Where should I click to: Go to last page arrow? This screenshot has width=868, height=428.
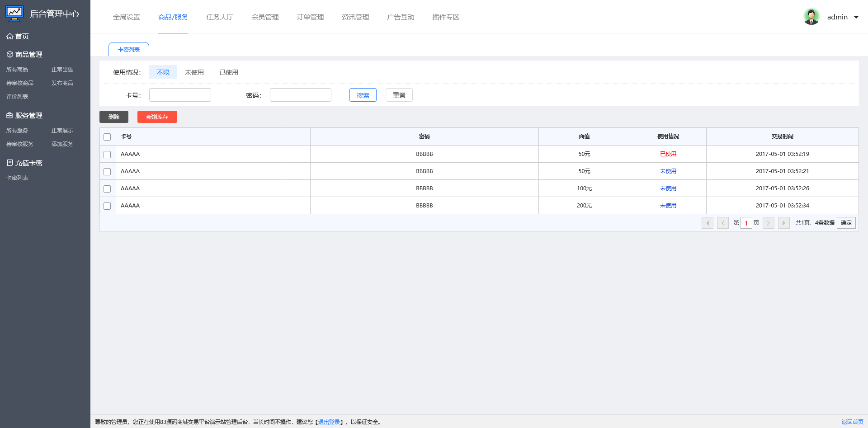click(x=784, y=223)
